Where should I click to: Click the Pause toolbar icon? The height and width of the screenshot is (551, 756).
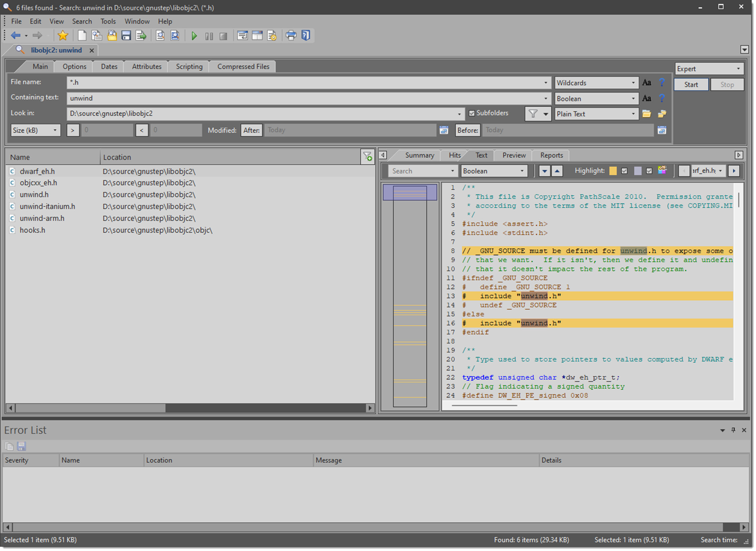click(209, 36)
